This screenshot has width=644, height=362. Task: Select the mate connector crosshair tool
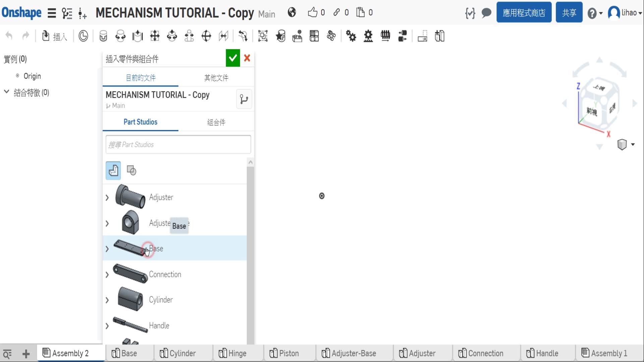pos(206,36)
